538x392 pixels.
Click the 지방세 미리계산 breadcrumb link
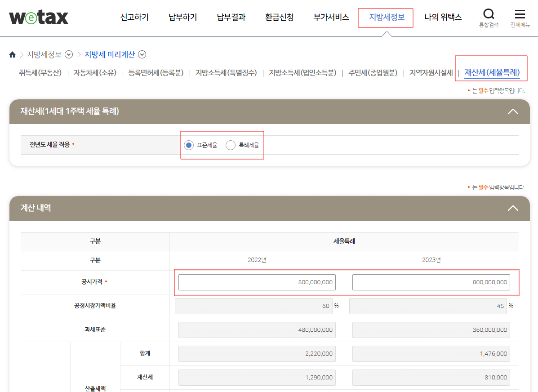(x=110, y=54)
